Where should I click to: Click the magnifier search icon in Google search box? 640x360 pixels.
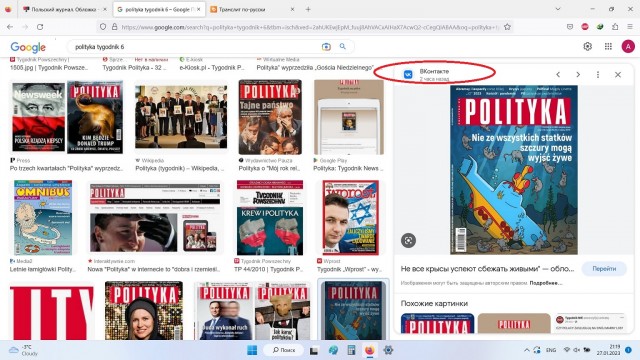click(x=343, y=47)
